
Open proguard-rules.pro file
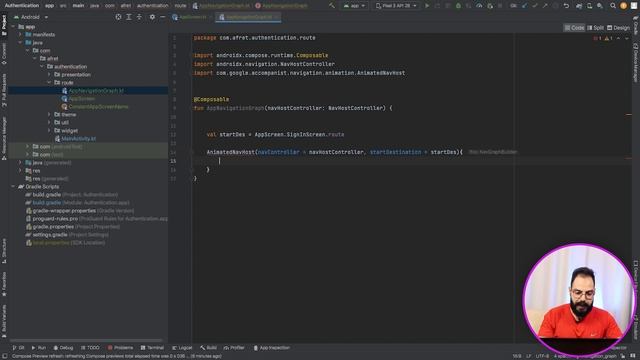click(x=55, y=219)
